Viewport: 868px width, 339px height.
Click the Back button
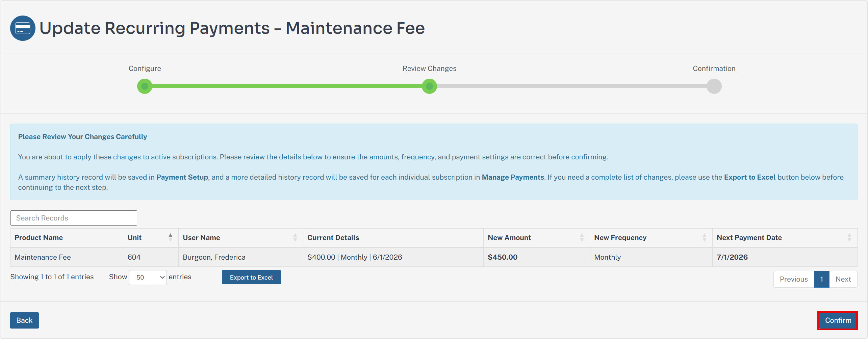coord(24,320)
